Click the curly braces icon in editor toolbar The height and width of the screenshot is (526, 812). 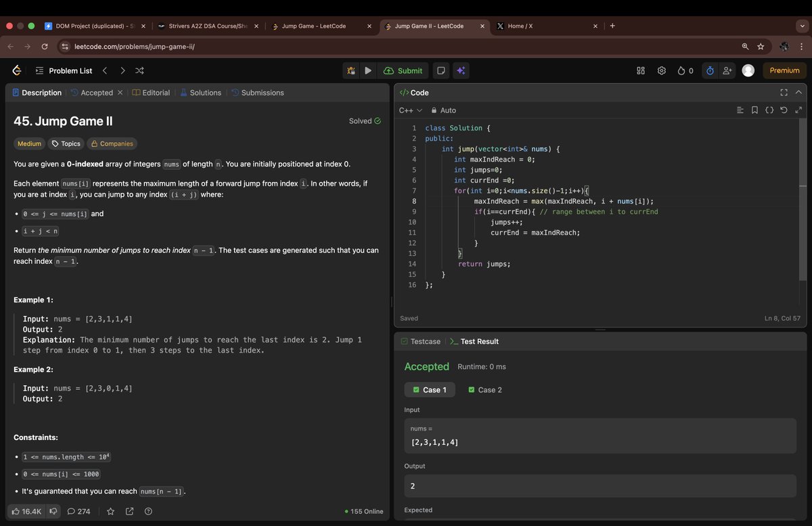769,110
